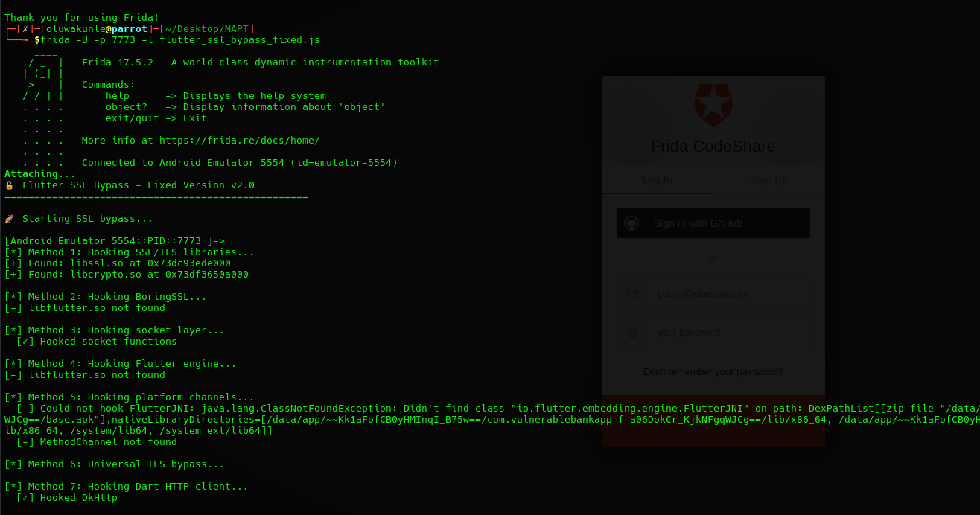980x515 pixels.
Task: Click the nativeLibraryDirectories path line
Action: 492,420
